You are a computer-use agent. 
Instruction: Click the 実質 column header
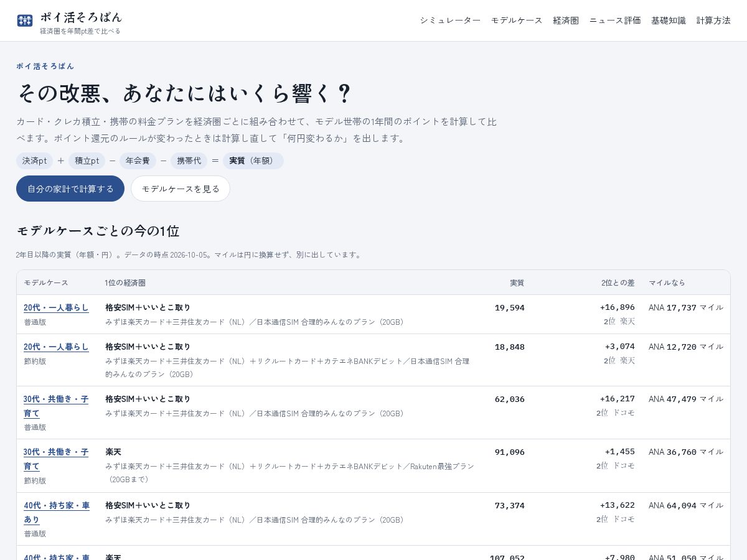pyautogui.click(x=517, y=282)
